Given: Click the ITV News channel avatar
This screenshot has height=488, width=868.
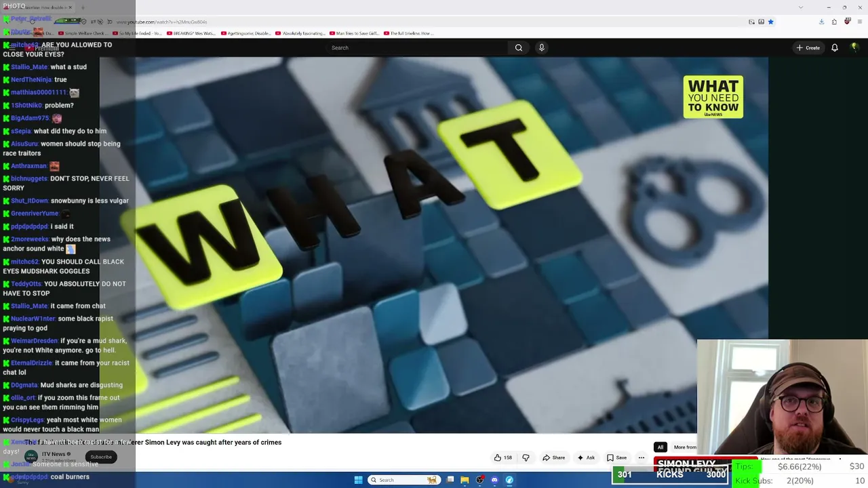Looking at the screenshot, I should [31, 456].
